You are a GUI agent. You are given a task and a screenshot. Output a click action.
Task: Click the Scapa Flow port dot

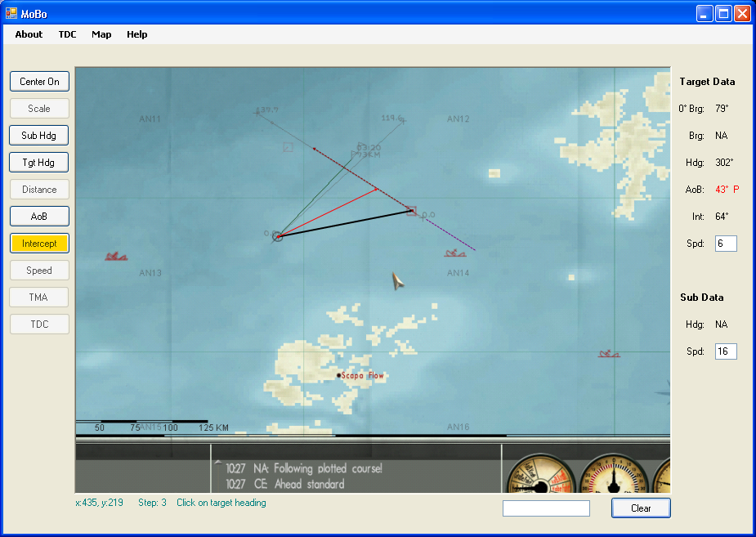click(x=339, y=375)
